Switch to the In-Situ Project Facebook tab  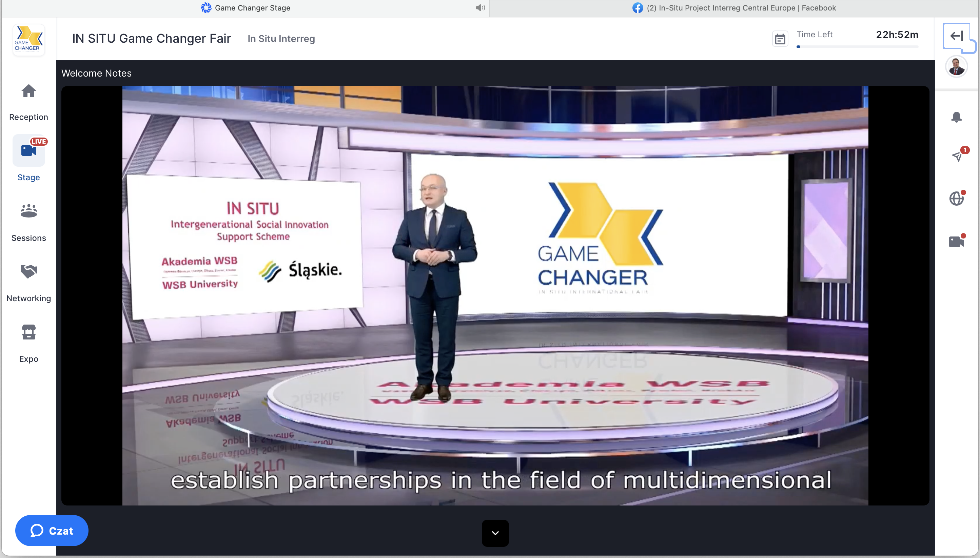point(734,8)
